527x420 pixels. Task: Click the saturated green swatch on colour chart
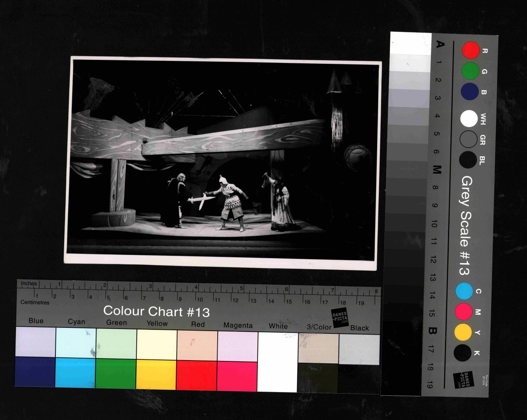(116, 374)
